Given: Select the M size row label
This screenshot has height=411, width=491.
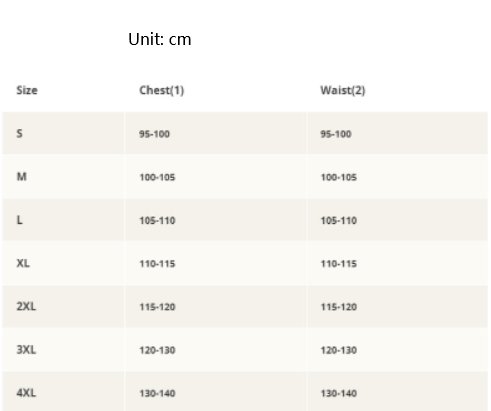Looking at the screenshot, I should [x=22, y=177].
